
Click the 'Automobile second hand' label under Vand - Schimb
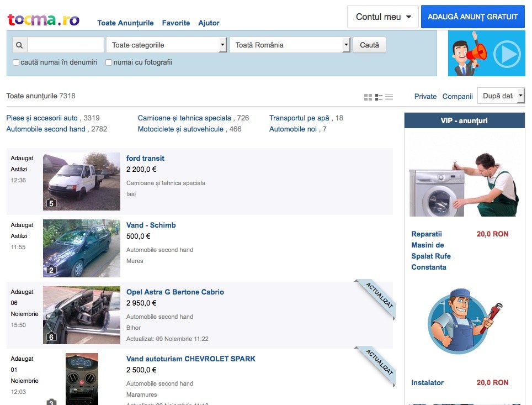click(x=160, y=250)
